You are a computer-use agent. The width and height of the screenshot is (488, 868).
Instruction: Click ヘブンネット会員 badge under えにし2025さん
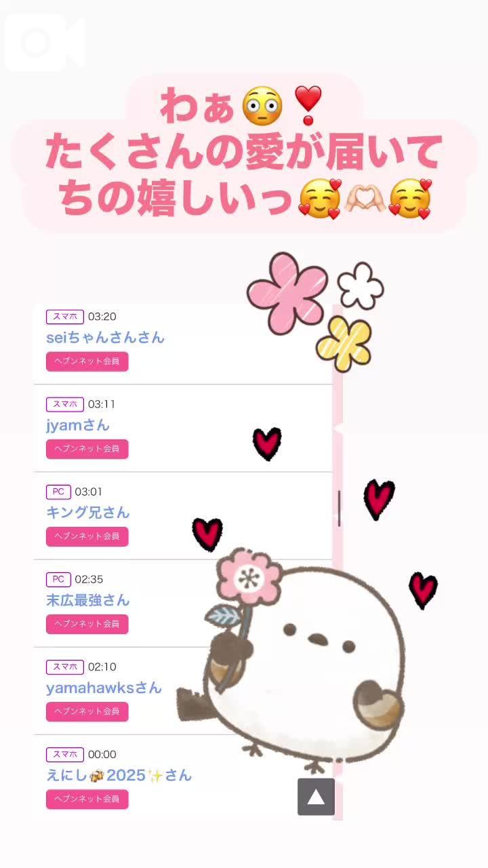coord(87,799)
